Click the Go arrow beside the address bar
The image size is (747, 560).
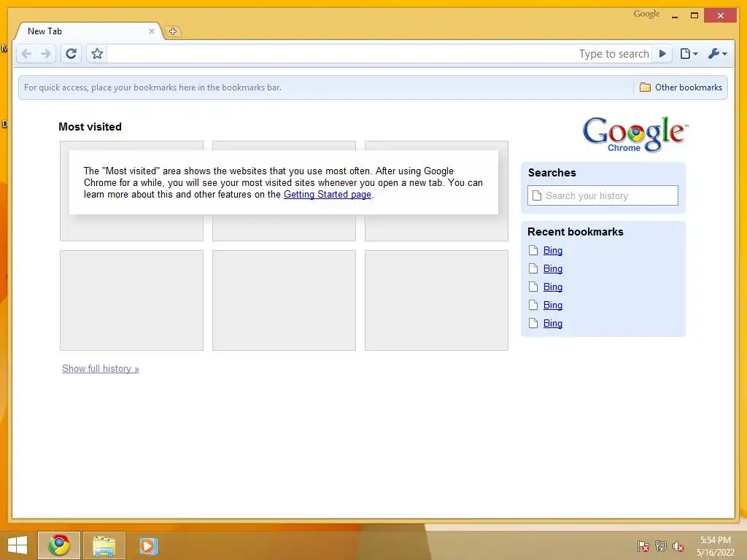[662, 54]
